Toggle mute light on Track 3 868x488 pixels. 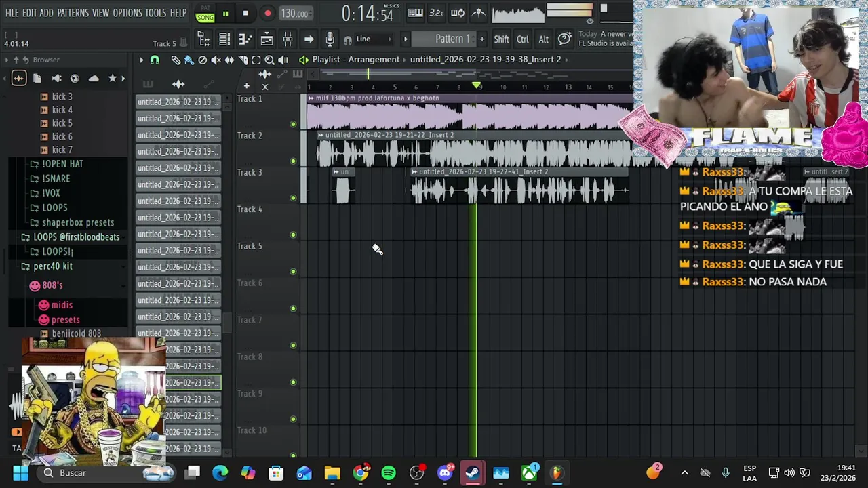(293, 198)
